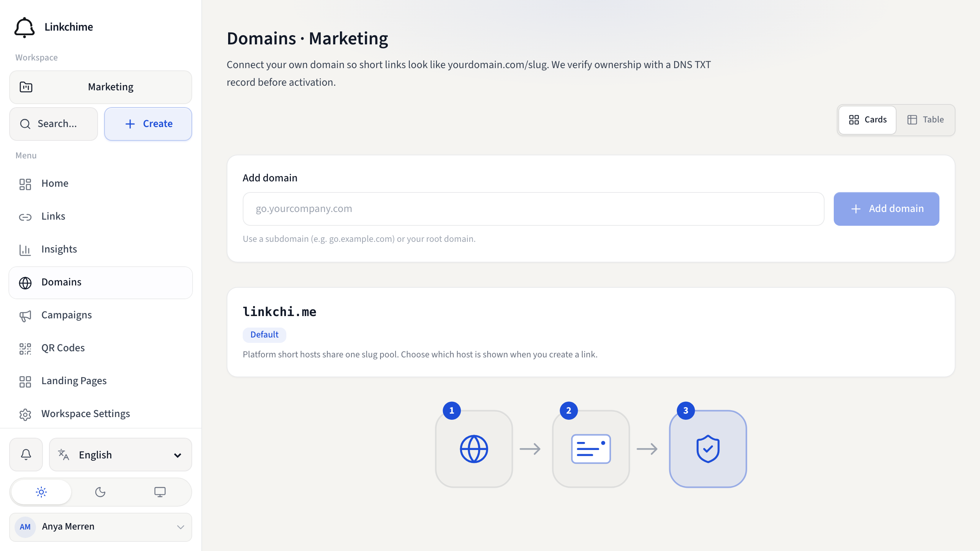
Task: Open Landing Pages menu item
Action: pos(101,381)
